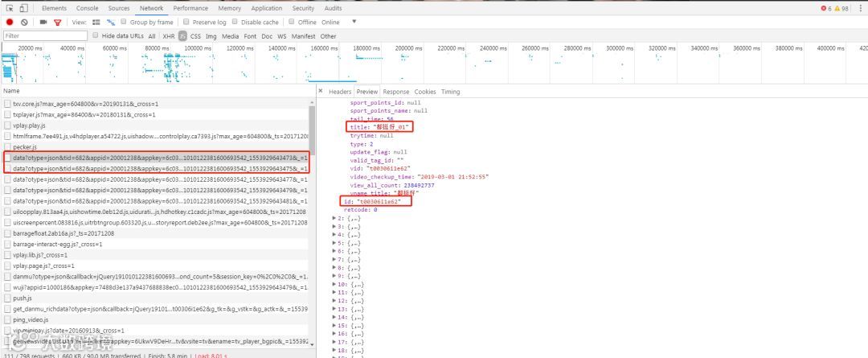Viewport: 868px width, 358px height.
Task: Select vplay.lib.js request row
Action: (x=156, y=255)
